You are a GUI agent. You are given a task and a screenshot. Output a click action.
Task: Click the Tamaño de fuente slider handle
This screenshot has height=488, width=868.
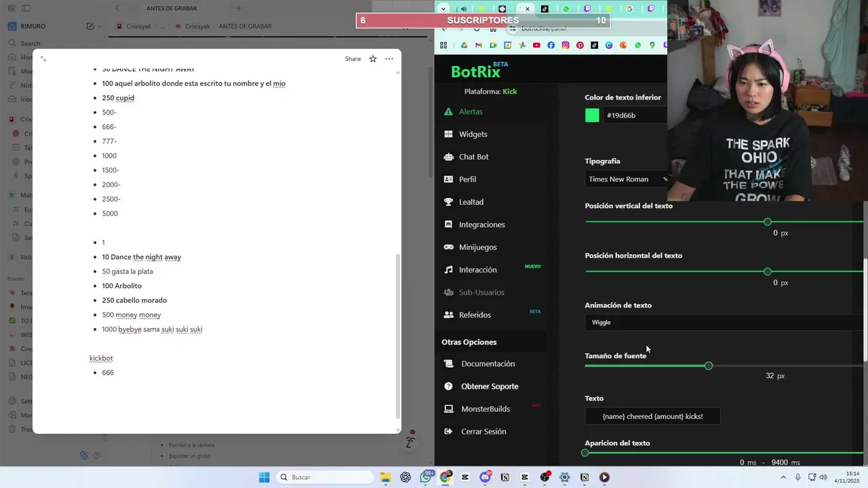[x=709, y=366]
